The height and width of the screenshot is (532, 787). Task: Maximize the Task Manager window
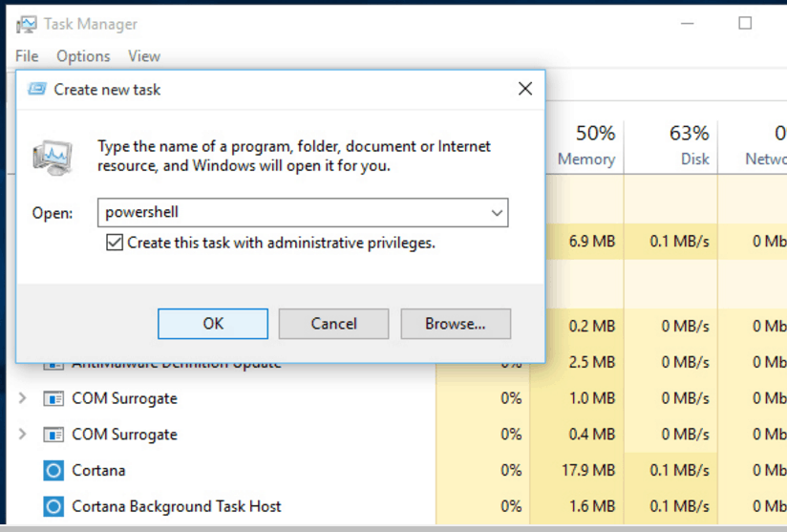(745, 24)
